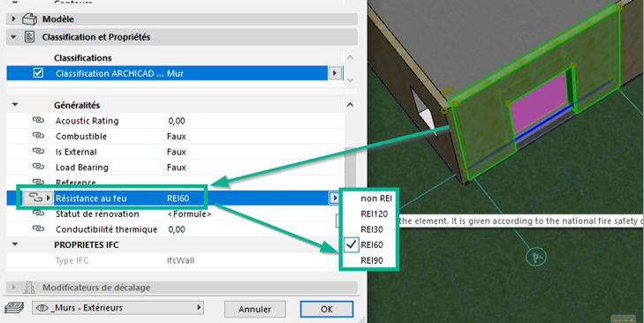The width and height of the screenshot is (644, 323).
Task: Click the Modificateurs de décalage panel icon
Action: click(29, 288)
